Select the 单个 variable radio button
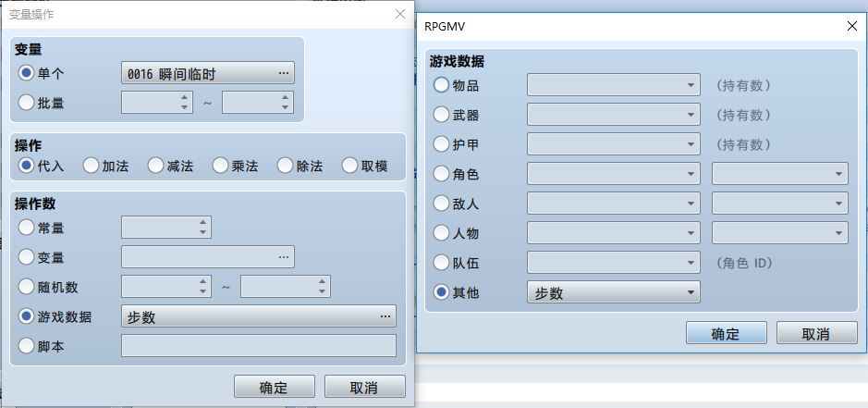 [26, 72]
